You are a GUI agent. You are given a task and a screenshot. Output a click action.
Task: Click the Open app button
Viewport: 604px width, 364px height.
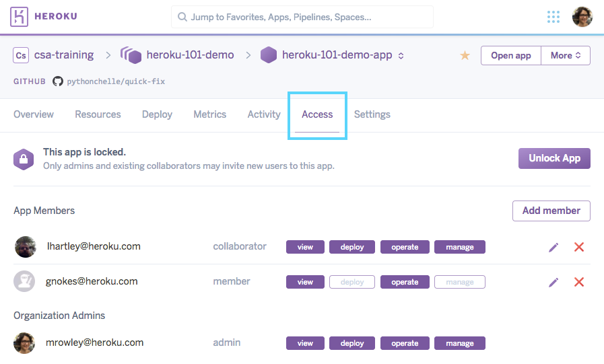click(x=511, y=55)
